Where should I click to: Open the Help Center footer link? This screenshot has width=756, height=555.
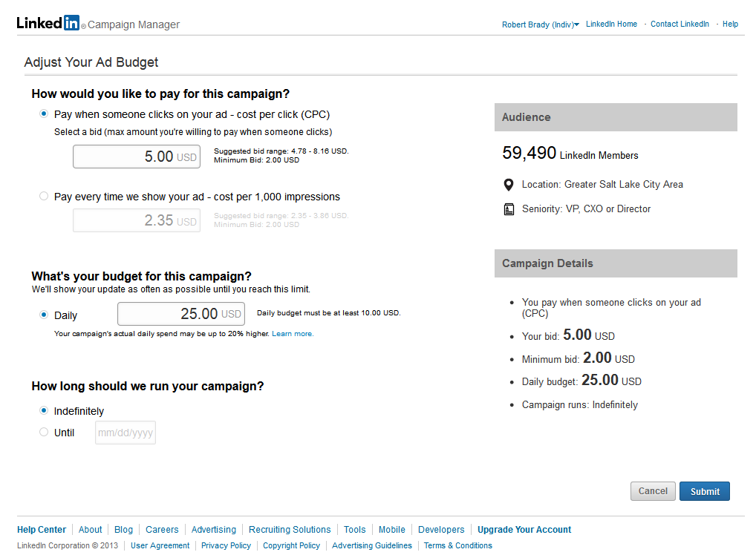tap(42, 530)
